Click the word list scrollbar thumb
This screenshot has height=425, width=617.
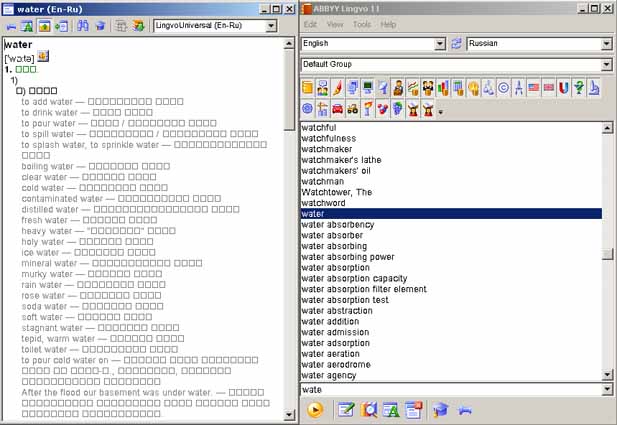click(x=607, y=254)
